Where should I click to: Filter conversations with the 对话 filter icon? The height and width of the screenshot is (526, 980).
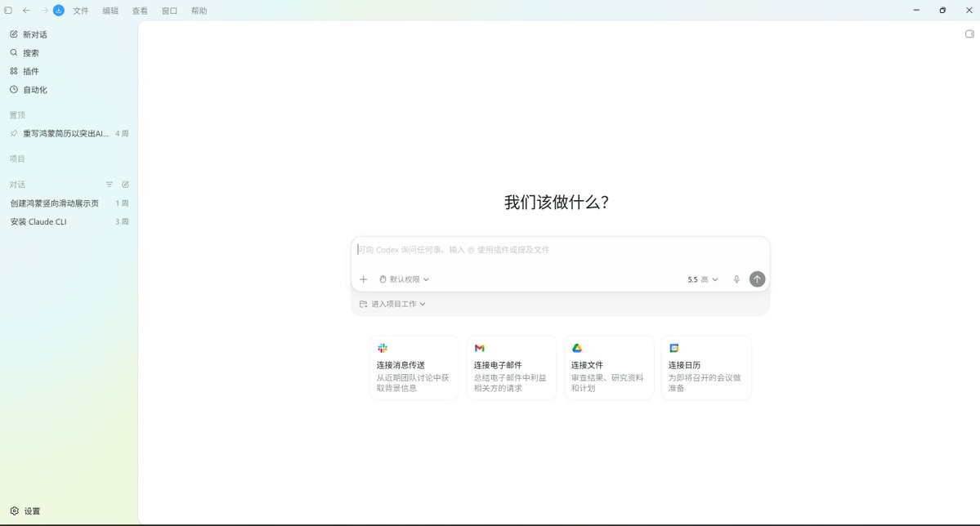click(110, 185)
